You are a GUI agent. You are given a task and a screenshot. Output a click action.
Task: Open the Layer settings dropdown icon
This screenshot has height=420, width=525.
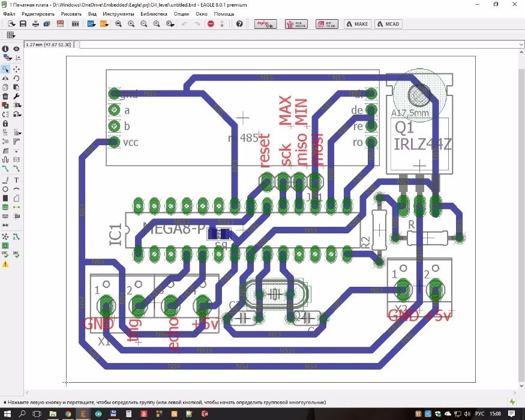point(7,58)
